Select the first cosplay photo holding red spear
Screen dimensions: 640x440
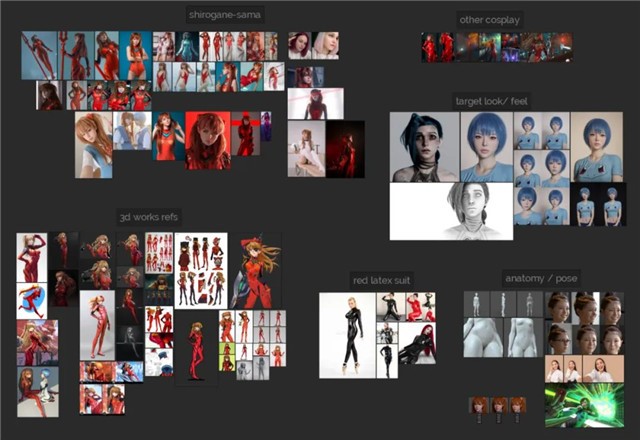39,56
